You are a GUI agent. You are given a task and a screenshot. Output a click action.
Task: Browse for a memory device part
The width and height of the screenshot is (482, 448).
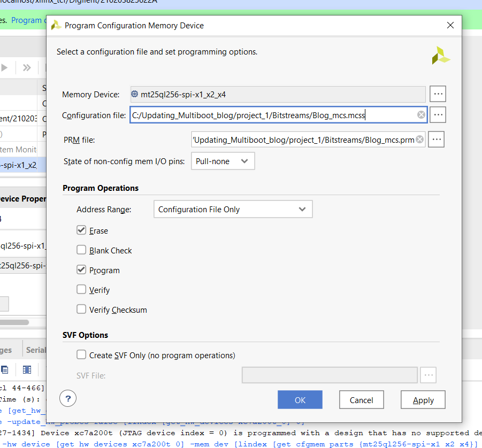(x=438, y=94)
